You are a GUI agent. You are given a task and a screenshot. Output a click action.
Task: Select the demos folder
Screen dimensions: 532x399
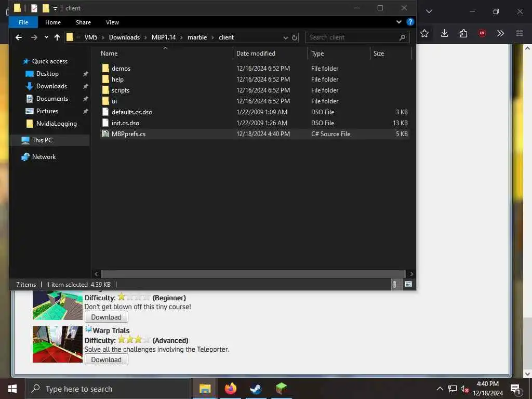tap(121, 68)
